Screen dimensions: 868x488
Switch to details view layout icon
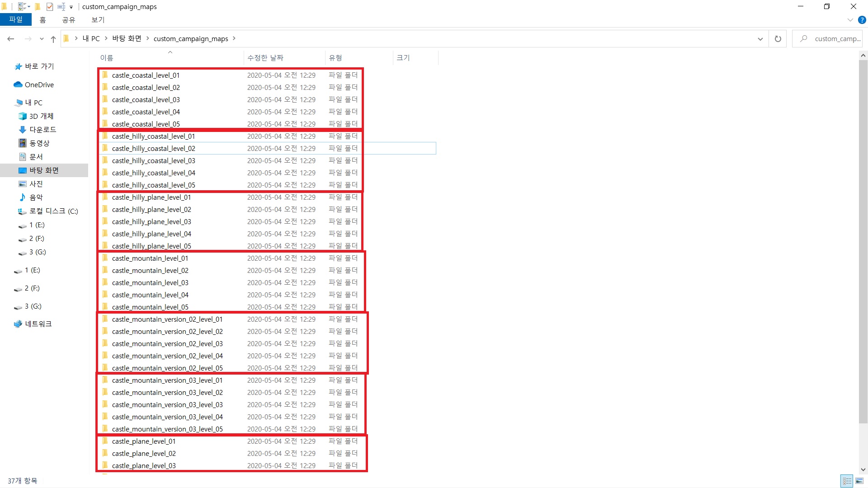coord(847,481)
